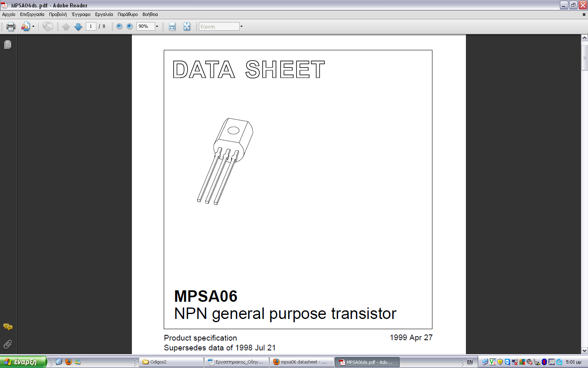
Task: Launch Firefox from quick launch
Action: click(x=68, y=362)
